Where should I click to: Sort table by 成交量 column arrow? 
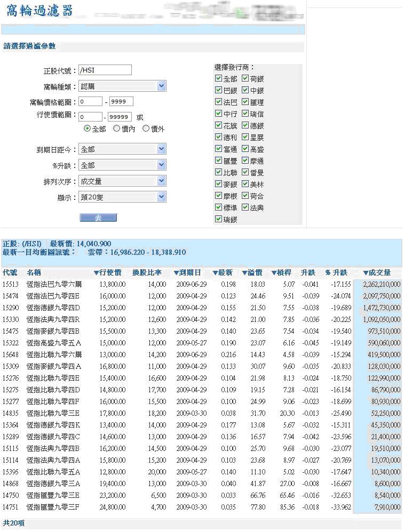[x=366, y=273]
